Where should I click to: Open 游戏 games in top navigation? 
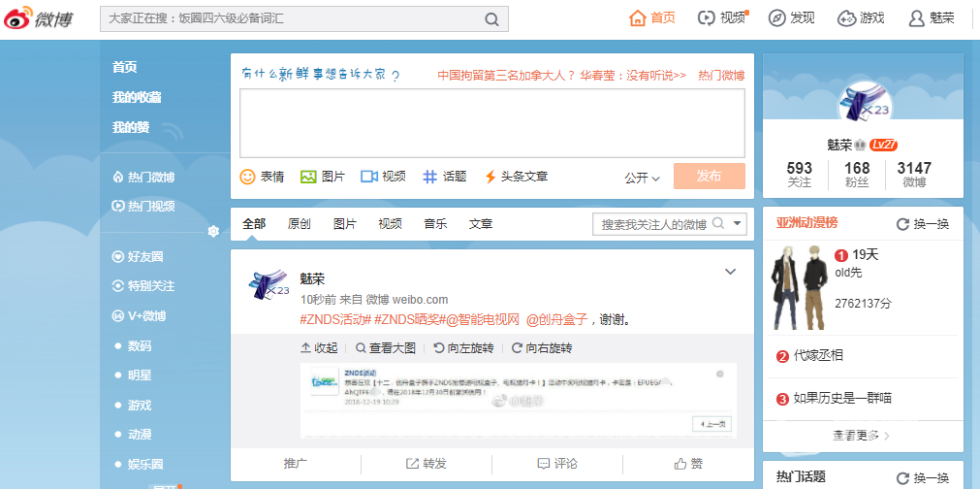pos(861,18)
